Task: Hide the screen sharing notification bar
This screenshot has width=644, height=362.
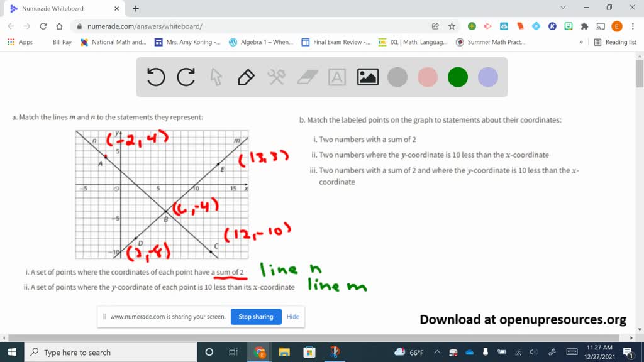Action: [292, 317]
